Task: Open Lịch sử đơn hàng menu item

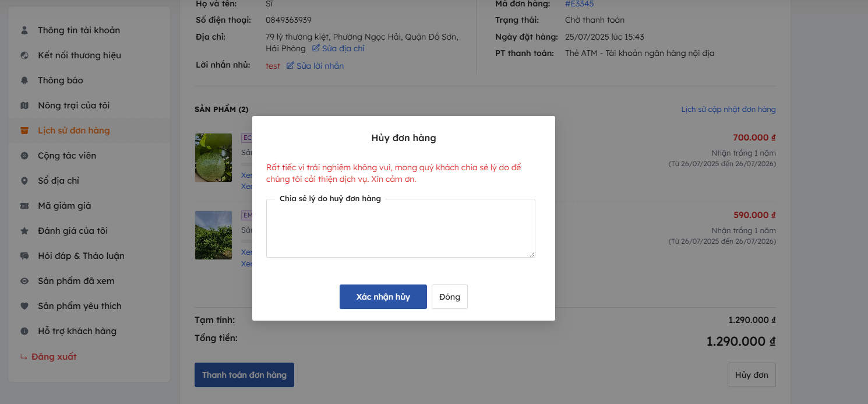Action: (x=73, y=131)
